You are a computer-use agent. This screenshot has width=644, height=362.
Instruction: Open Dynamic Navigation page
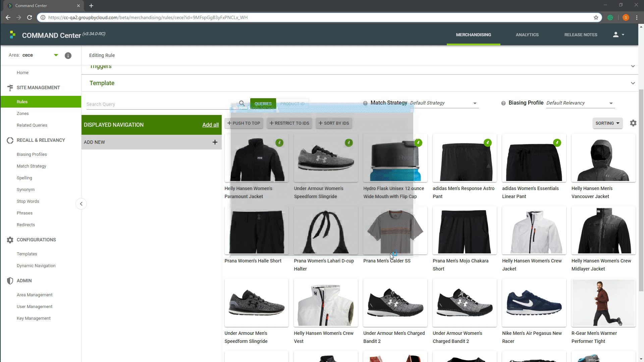tap(36, 266)
